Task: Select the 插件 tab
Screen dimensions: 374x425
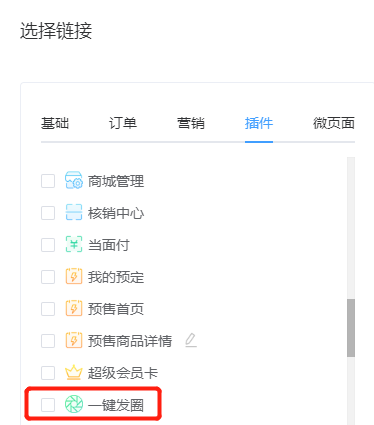Action: [x=259, y=123]
